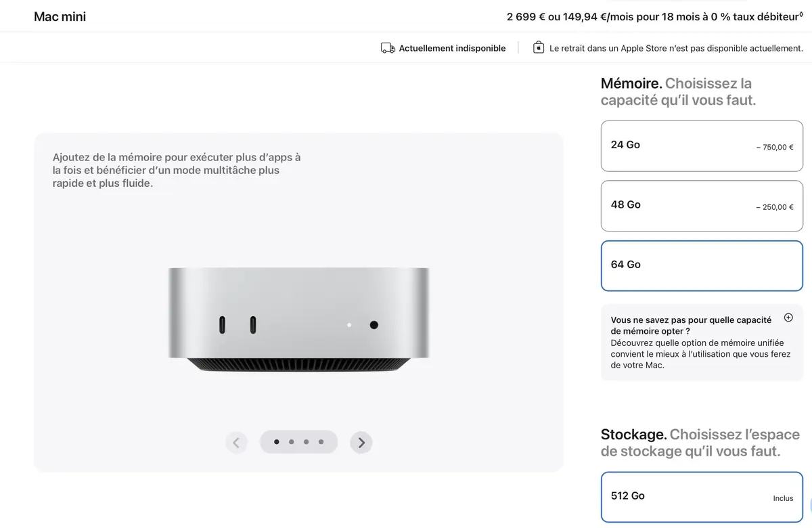This screenshot has width=812, height=528.
Task: Click the Apple Store bag icon
Action: click(538, 47)
